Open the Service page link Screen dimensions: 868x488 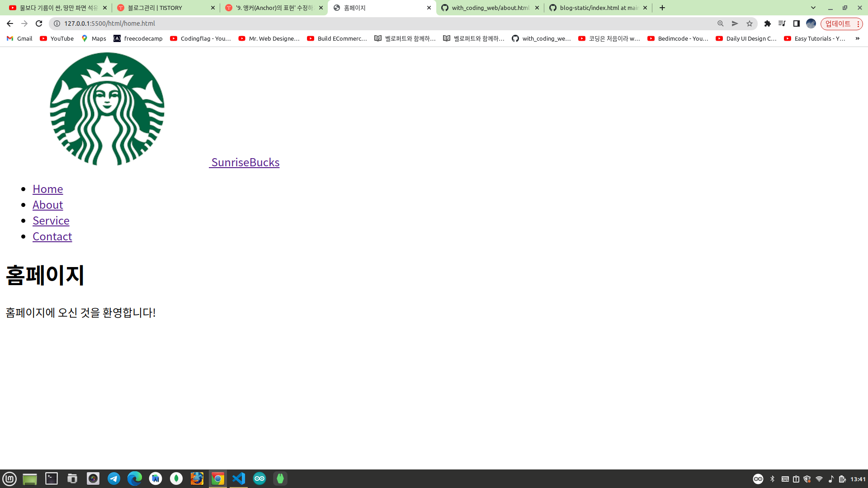[x=51, y=221]
